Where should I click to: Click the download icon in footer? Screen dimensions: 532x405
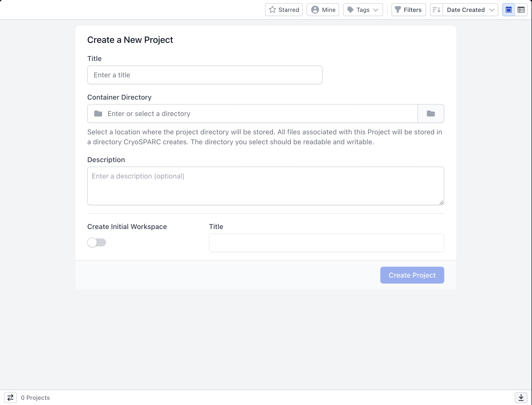coord(521,398)
